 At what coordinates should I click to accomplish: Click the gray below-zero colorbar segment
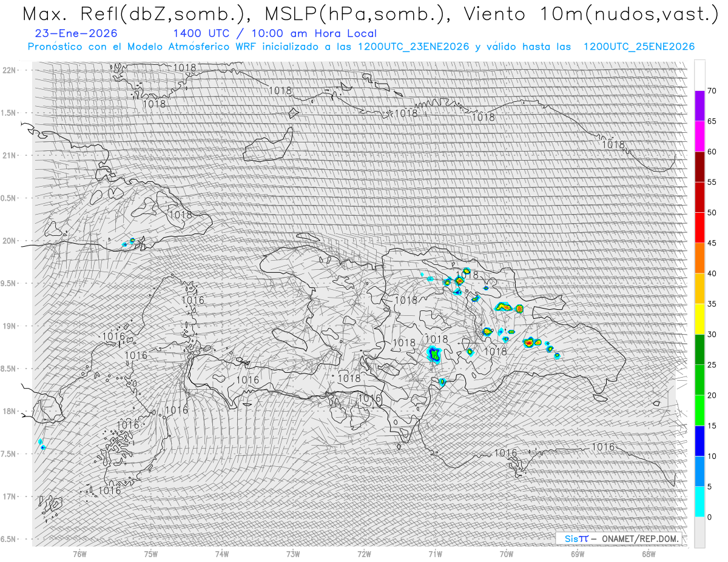(x=699, y=532)
